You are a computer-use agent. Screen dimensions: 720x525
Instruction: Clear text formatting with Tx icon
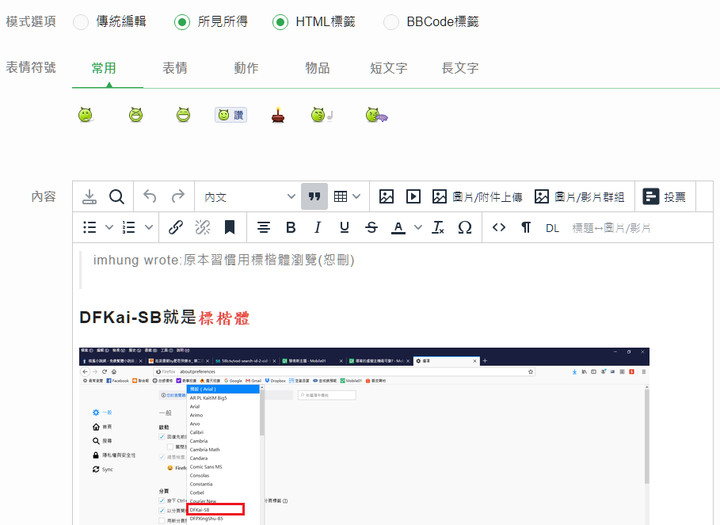[438, 227]
